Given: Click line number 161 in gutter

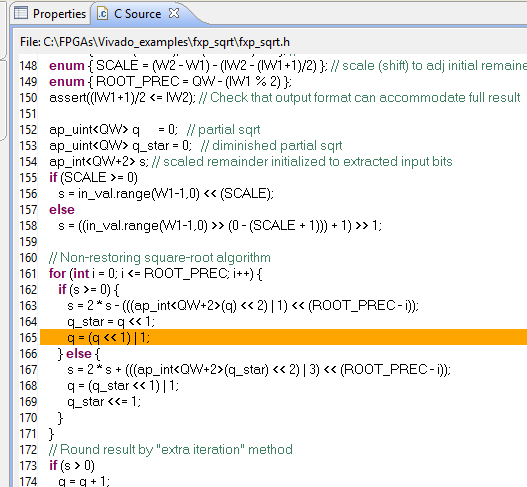Looking at the screenshot, I should pyautogui.click(x=28, y=274).
